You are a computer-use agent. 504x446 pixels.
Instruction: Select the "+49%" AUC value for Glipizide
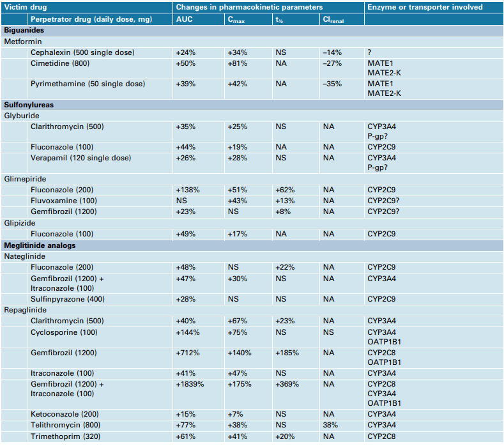pos(185,234)
